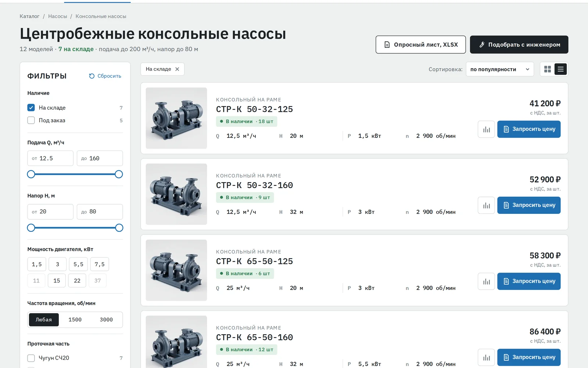Focus the Напор 'от 20' field

pyautogui.click(x=50, y=212)
